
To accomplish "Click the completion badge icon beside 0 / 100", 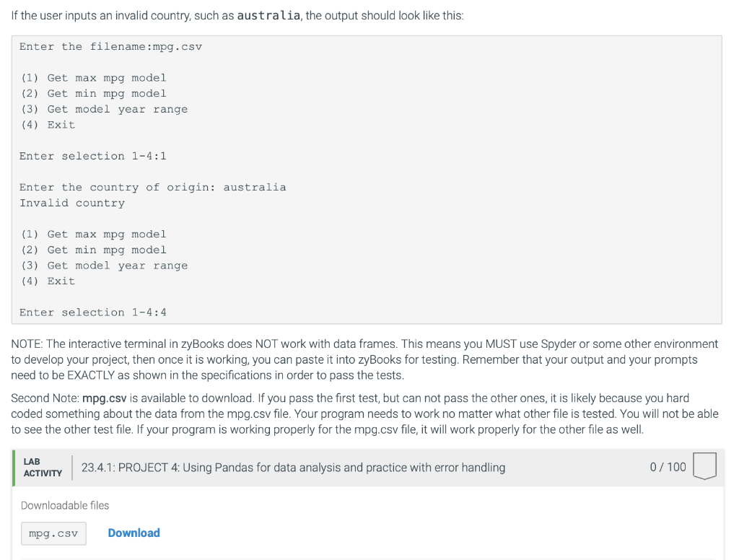I will coord(704,466).
